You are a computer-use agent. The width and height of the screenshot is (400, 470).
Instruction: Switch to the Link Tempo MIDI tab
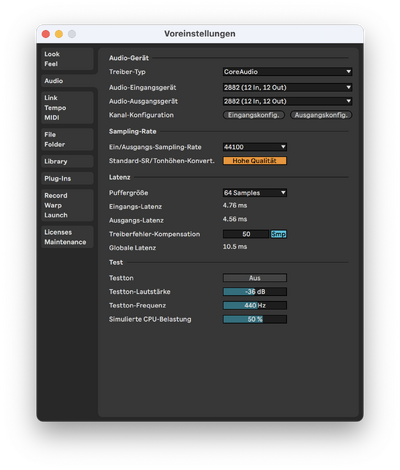(67, 108)
